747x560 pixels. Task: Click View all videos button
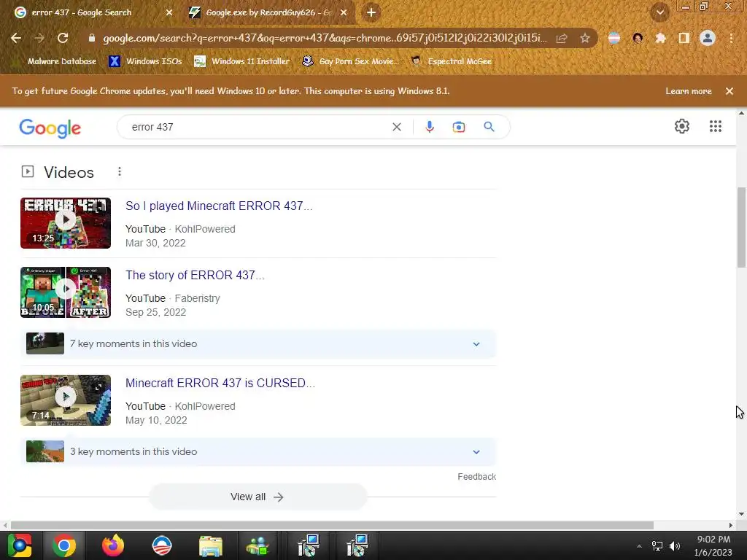pos(258,497)
